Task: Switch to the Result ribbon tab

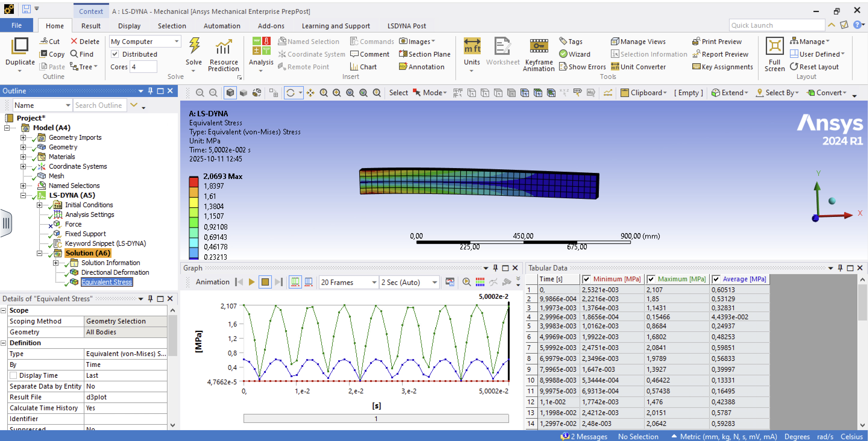Action: (x=91, y=26)
